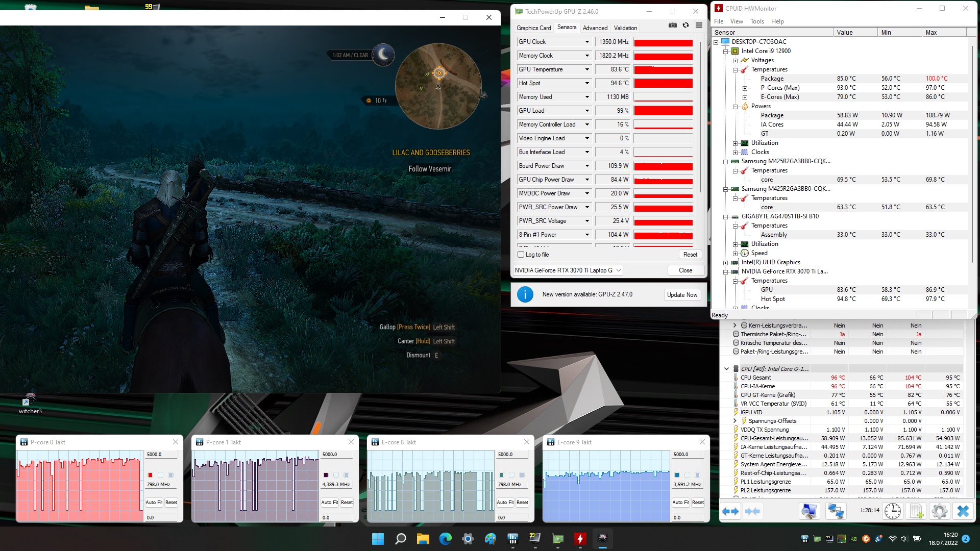
Task: Click the taskbar clock showing 16:20
Action: click(x=943, y=539)
